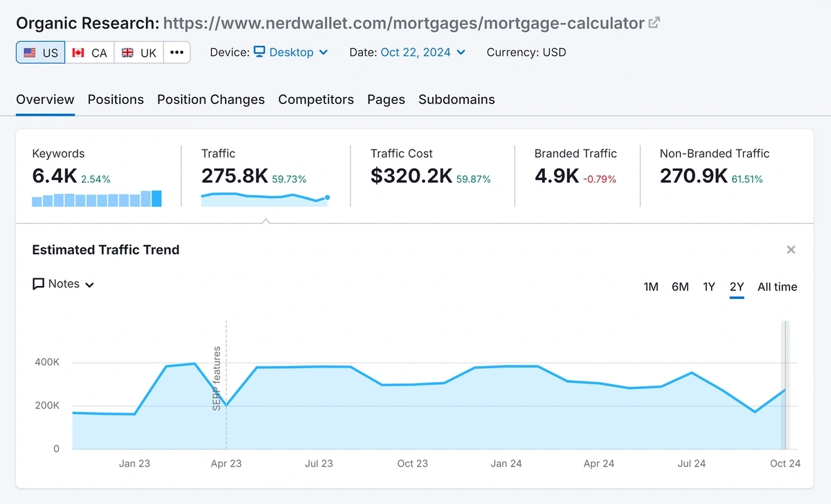
Task: Set chart range to All time
Action: 778,287
